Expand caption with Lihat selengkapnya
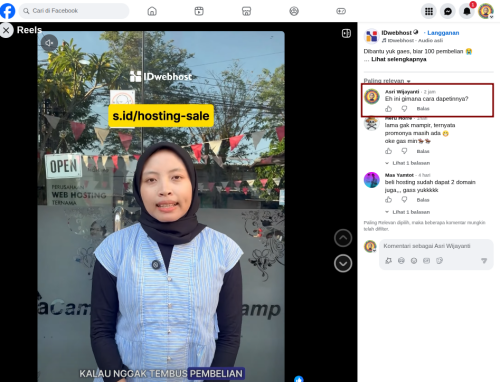The width and height of the screenshot is (500, 382). (399, 59)
